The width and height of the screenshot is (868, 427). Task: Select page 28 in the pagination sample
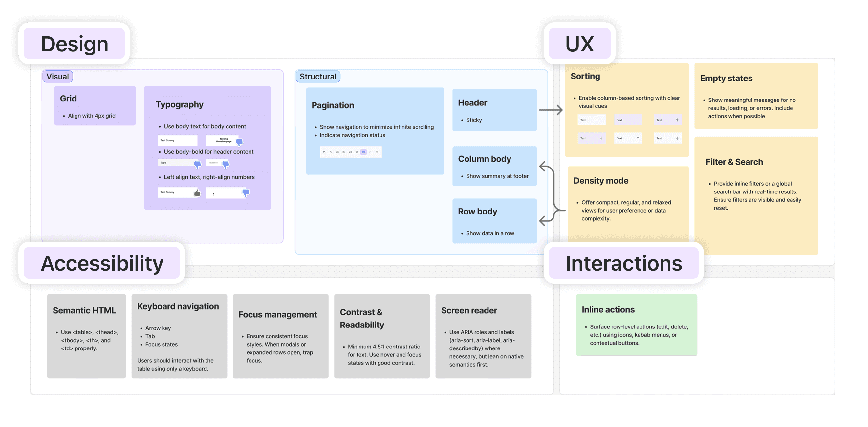point(350,152)
